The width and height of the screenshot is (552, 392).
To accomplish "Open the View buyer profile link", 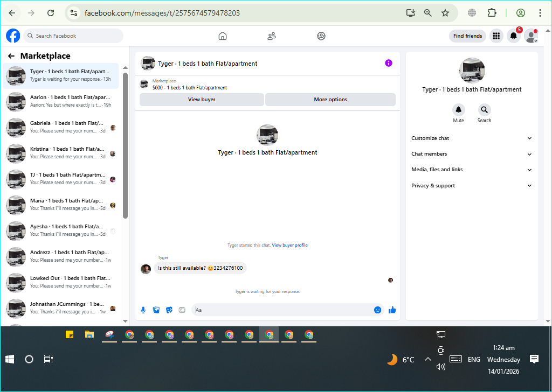I will pos(289,246).
